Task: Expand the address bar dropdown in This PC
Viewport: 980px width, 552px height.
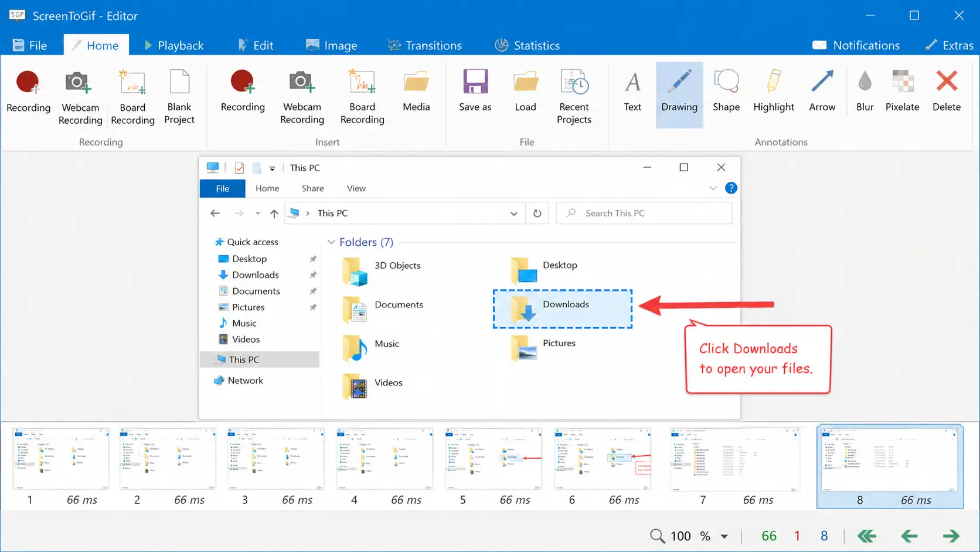Action: point(513,214)
